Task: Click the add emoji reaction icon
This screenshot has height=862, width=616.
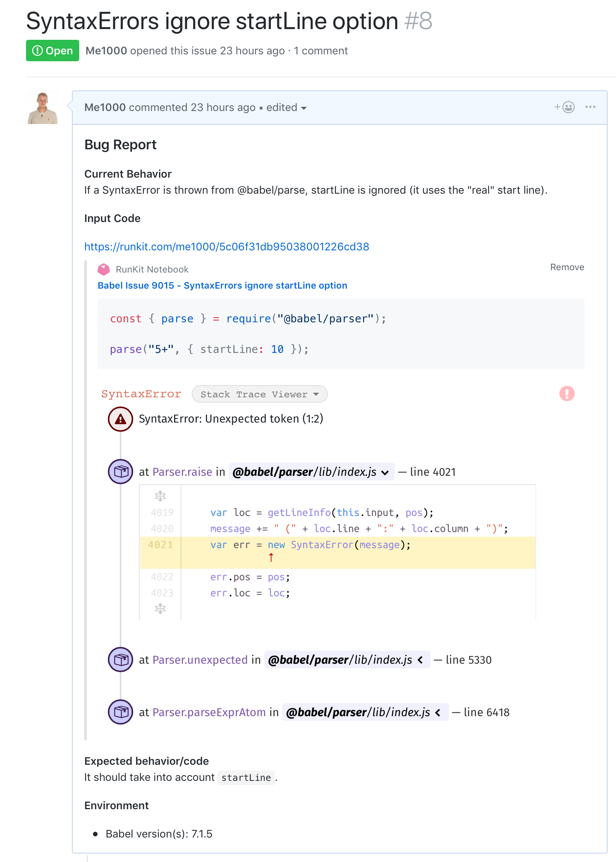Action: tap(565, 107)
